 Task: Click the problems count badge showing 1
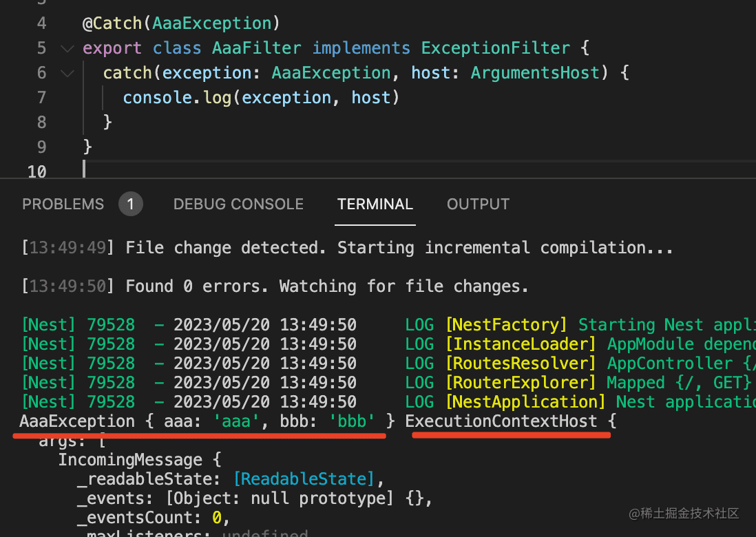(130, 204)
